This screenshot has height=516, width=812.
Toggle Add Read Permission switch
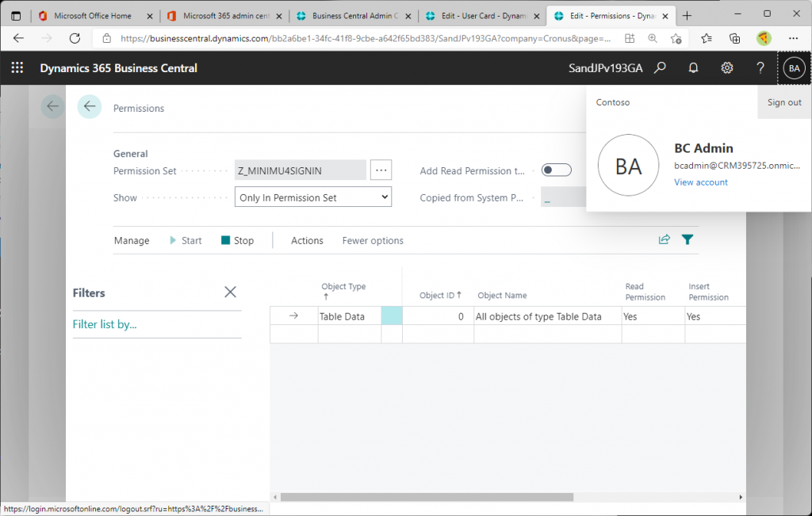(556, 170)
